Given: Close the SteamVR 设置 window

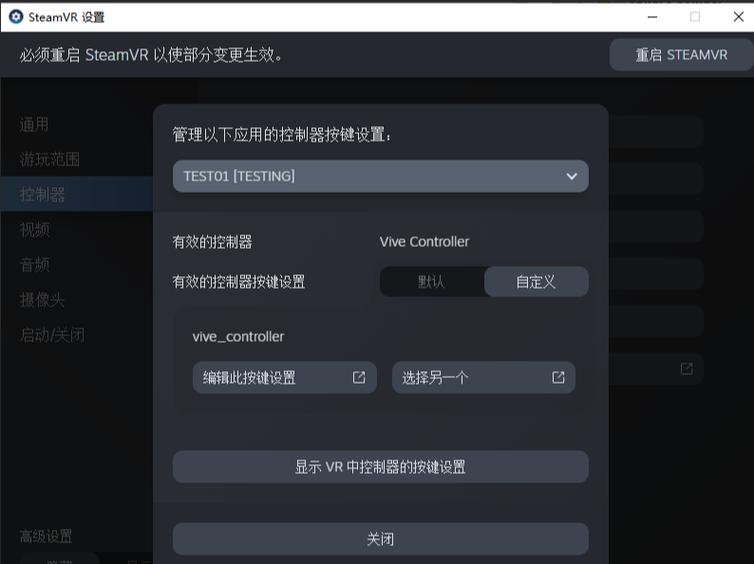Looking at the screenshot, I should coord(739,17).
